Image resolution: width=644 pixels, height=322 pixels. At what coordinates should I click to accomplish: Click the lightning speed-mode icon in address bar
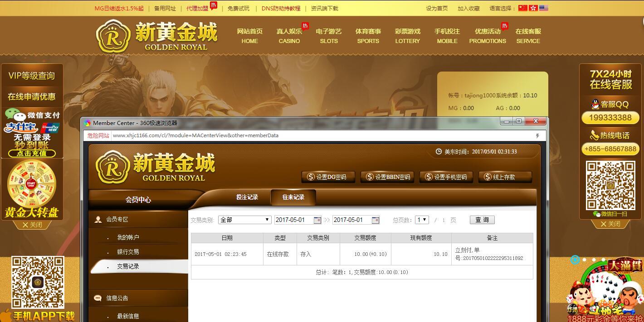(x=537, y=135)
